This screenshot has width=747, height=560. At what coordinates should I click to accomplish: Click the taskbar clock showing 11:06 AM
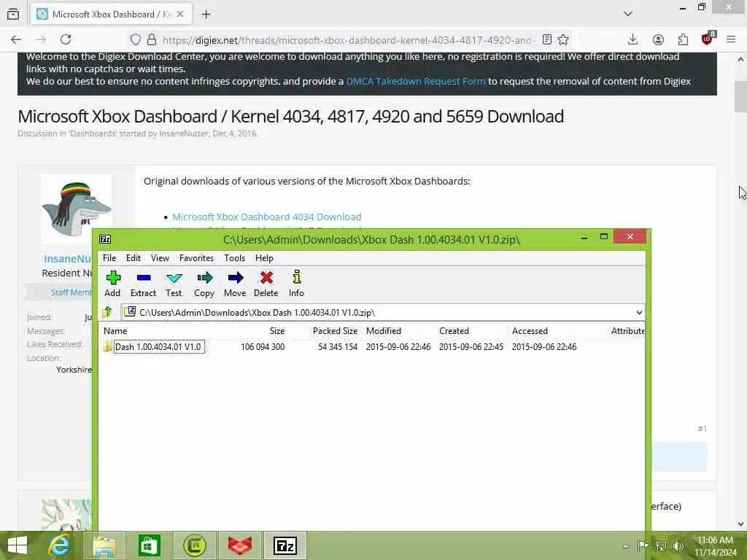pos(715,545)
